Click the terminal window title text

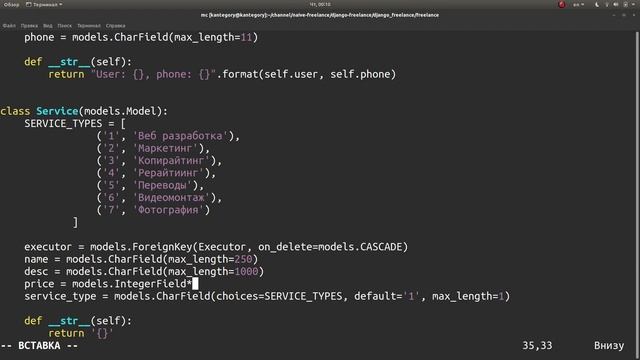pos(320,15)
